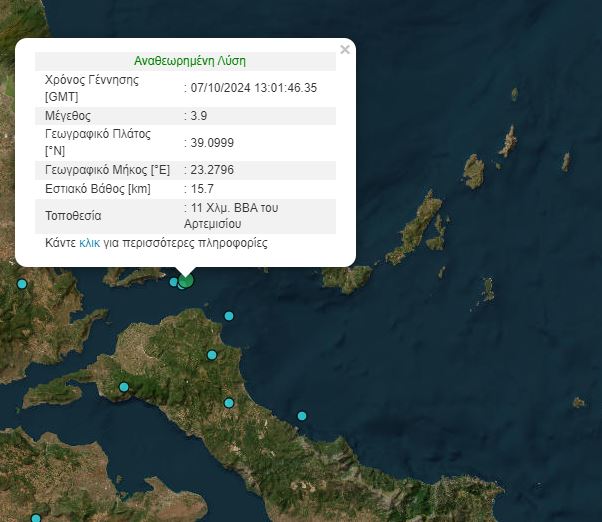Select the cyan marker in the sea northeast of Evia
The height and width of the screenshot is (522, 602).
coord(229,316)
